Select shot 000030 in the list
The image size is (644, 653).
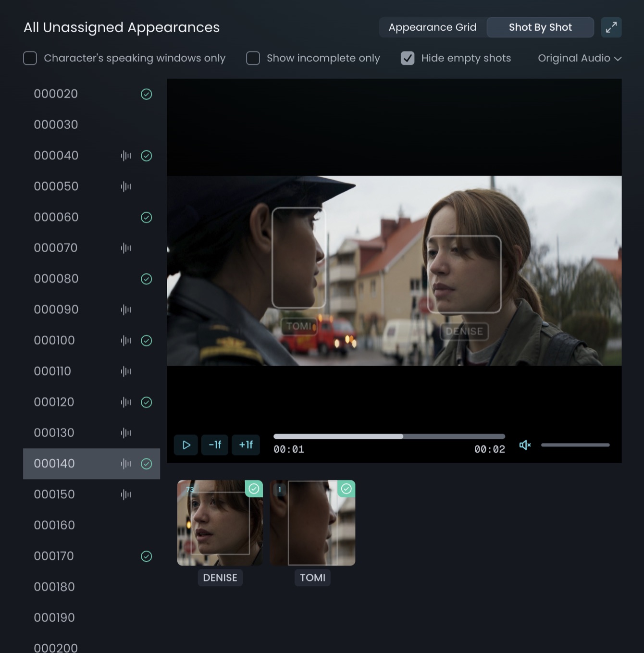coord(91,125)
